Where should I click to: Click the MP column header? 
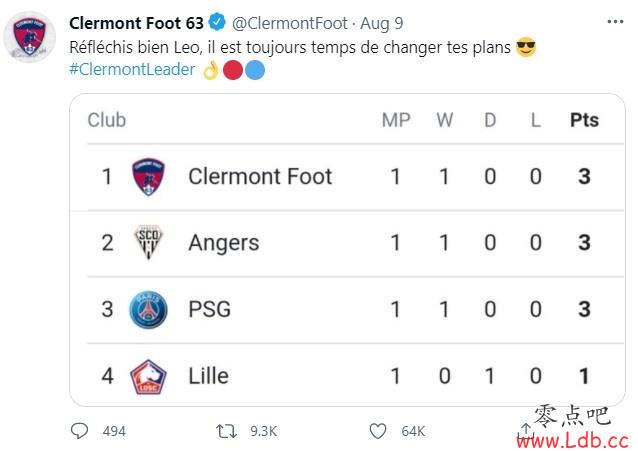click(396, 120)
